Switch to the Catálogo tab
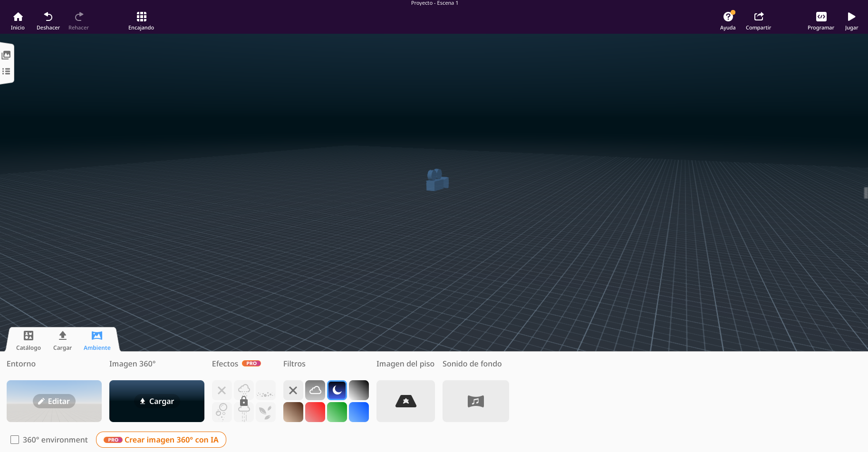Image resolution: width=868 pixels, height=452 pixels. (29, 340)
